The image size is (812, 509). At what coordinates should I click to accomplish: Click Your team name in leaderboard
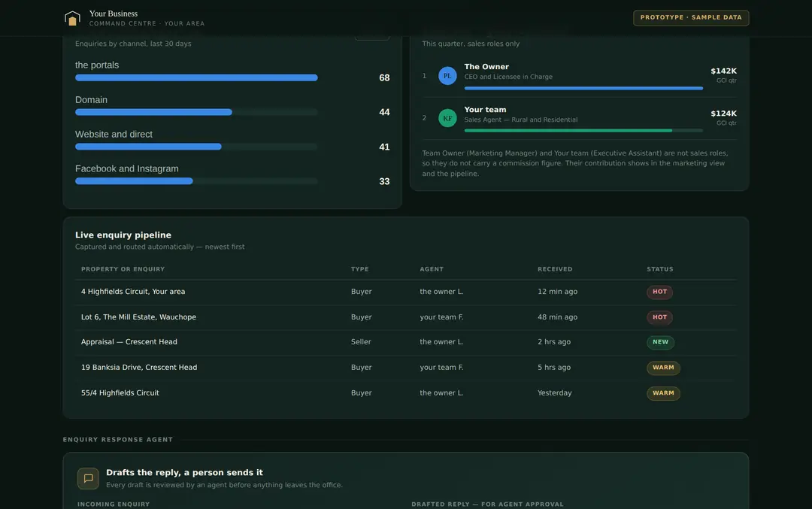tap(485, 110)
